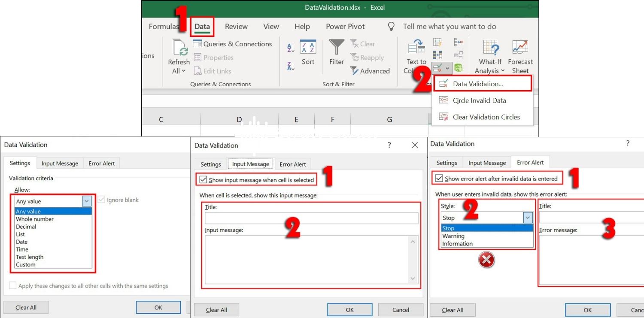Viewport: 644px width, 318px height.
Task: Confirm the Input Message dialog with OK
Action: click(x=349, y=309)
